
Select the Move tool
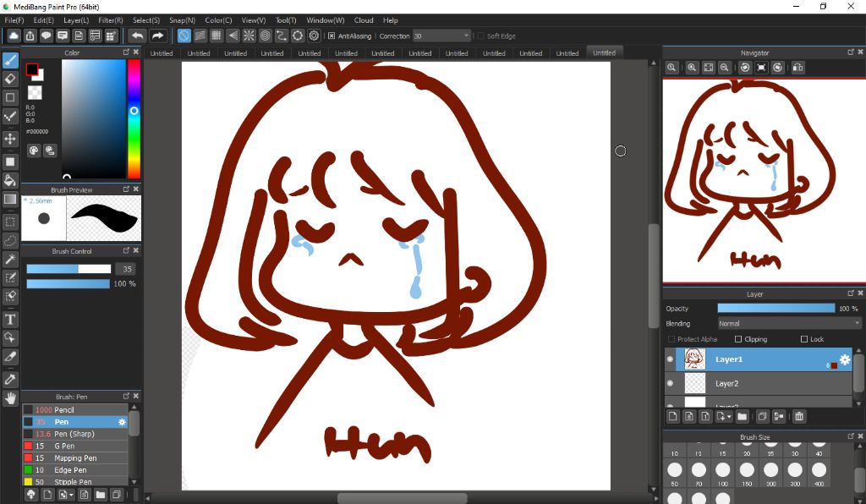[10, 138]
